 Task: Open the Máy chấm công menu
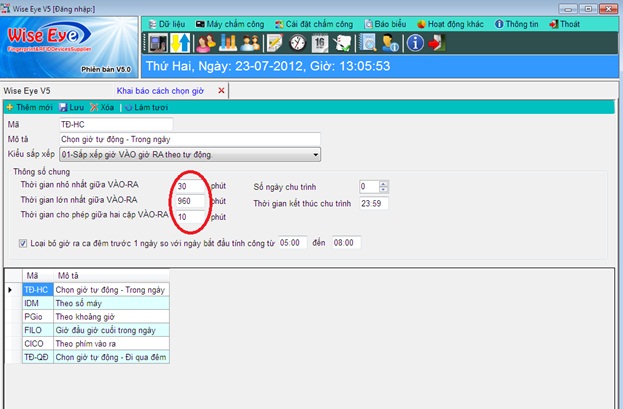coord(230,24)
